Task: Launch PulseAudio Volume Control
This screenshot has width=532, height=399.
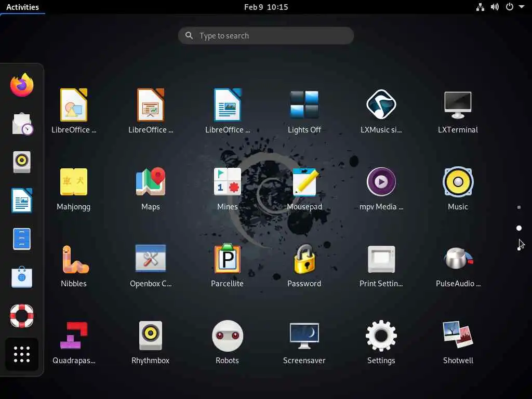Action: (458, 259)
